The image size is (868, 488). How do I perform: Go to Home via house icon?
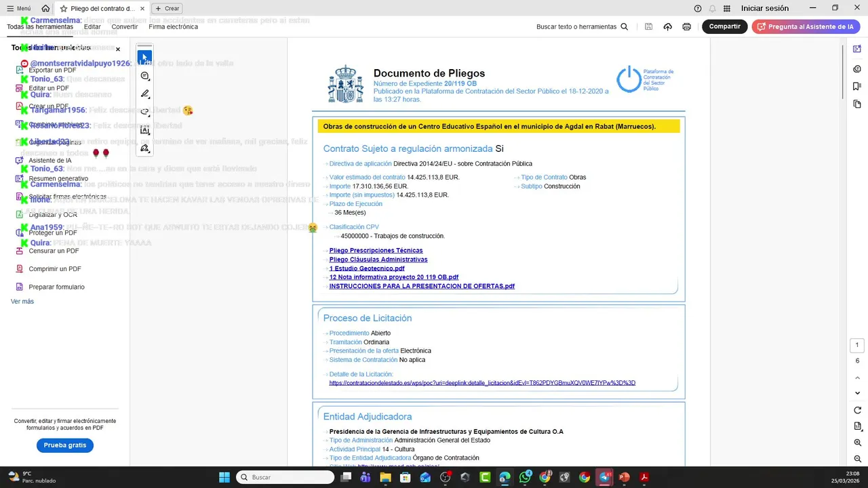[45, 8]
